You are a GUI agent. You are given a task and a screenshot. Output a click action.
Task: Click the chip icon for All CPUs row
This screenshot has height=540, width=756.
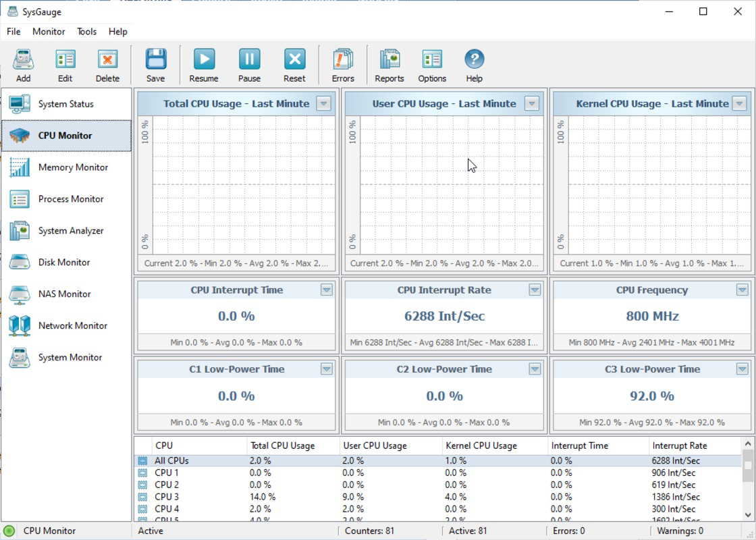click(x=142, y=461)
